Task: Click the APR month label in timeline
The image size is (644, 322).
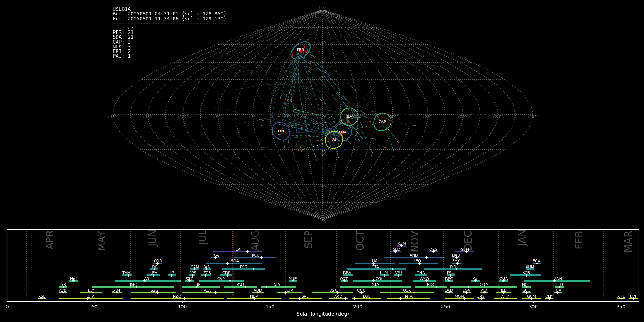Action: [x=50, y=240]
